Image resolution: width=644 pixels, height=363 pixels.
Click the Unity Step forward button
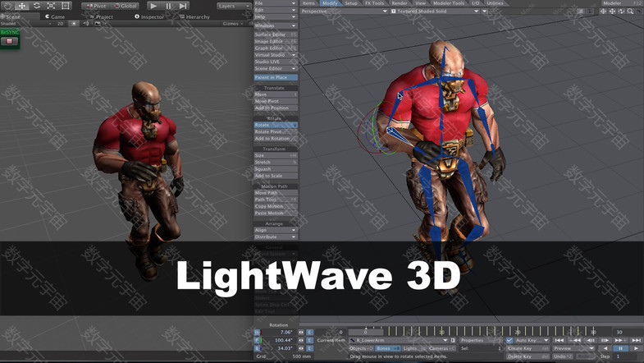(x=183, y=6)
